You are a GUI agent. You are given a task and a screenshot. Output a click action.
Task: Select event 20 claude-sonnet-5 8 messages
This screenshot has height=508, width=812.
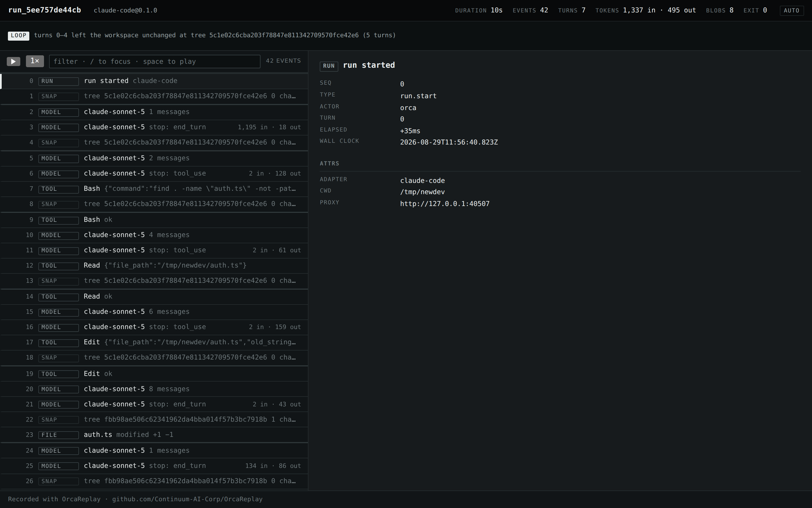(x=154, y=389)
